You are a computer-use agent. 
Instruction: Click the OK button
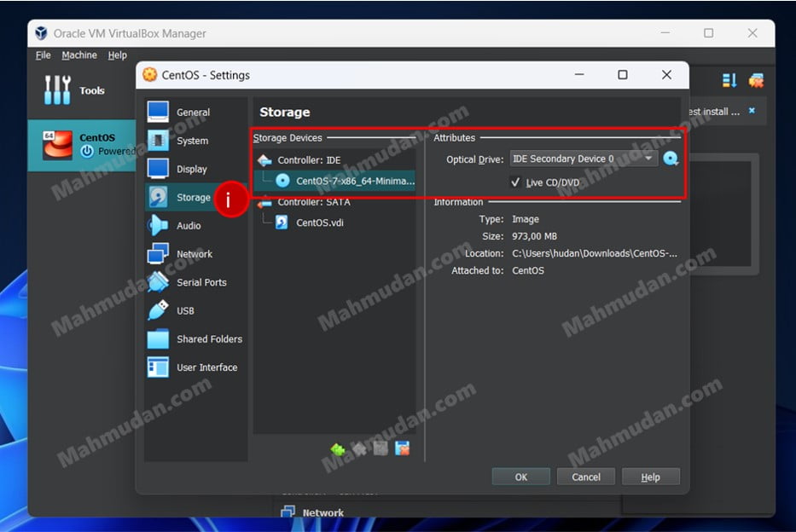pyautogui.click(x=520, y=477)
